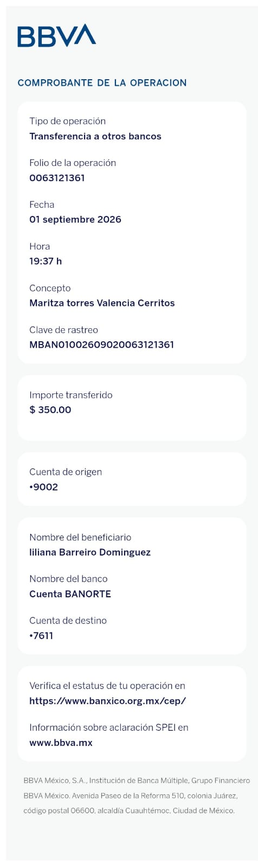Image resolution: width=258 pixels, height=868 pixels.
Task: Click the date 01 septiembre 2026
Action: [75, 220]
